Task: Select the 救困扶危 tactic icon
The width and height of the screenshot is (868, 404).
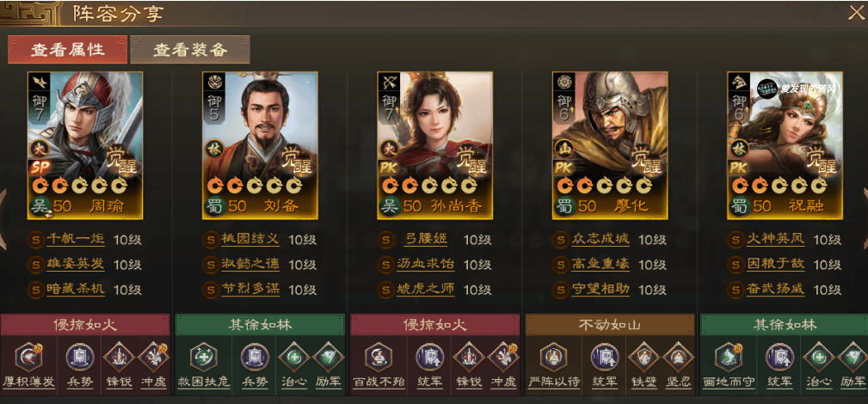Action: [203, 357]
